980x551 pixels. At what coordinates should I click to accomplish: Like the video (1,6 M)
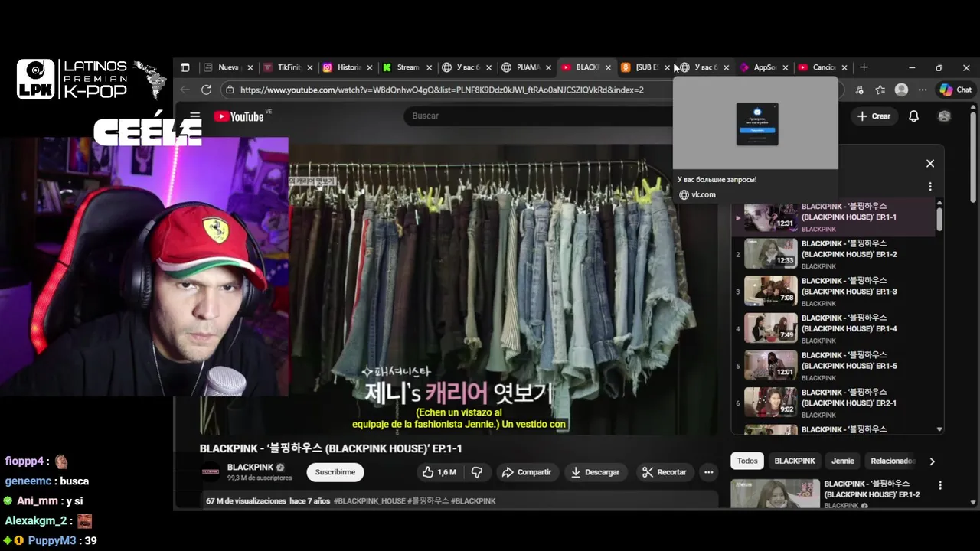point(439,472)
